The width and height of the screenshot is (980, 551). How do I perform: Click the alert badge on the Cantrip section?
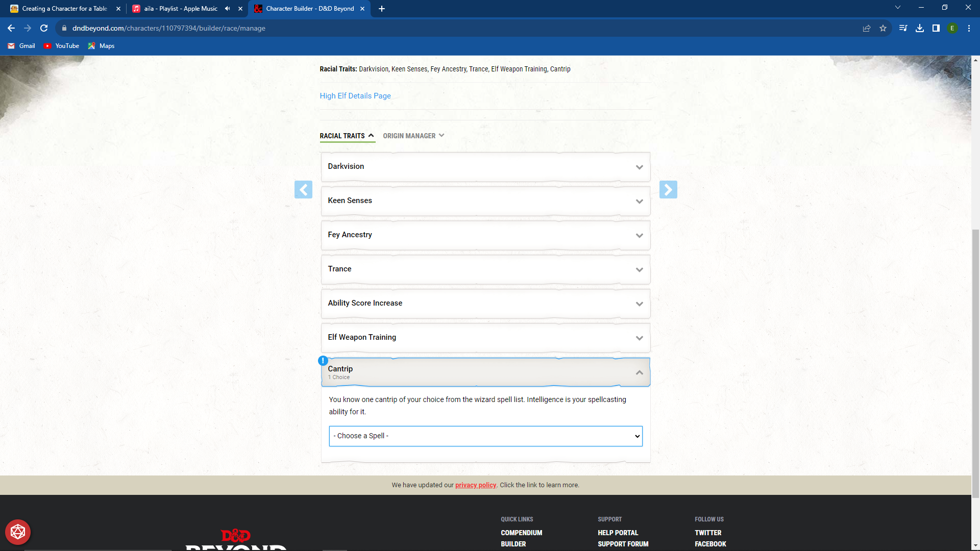[323, 360]
